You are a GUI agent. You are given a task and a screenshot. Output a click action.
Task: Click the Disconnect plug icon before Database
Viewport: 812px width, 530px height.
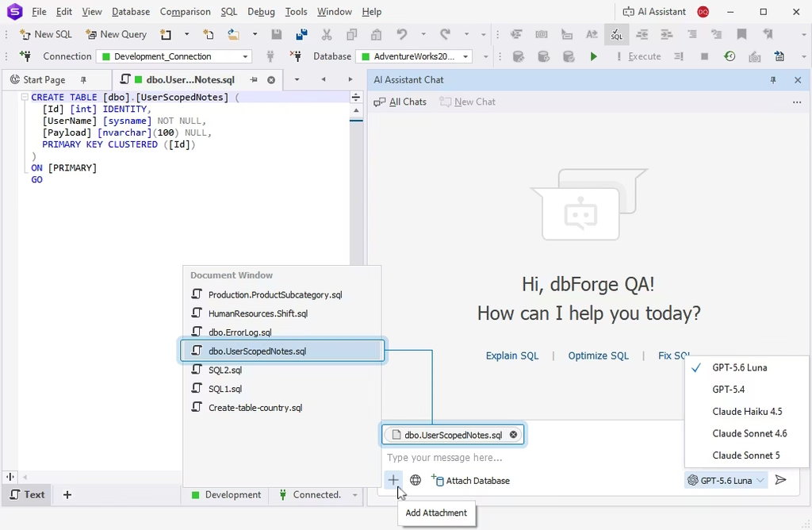(x=295, y=56)
